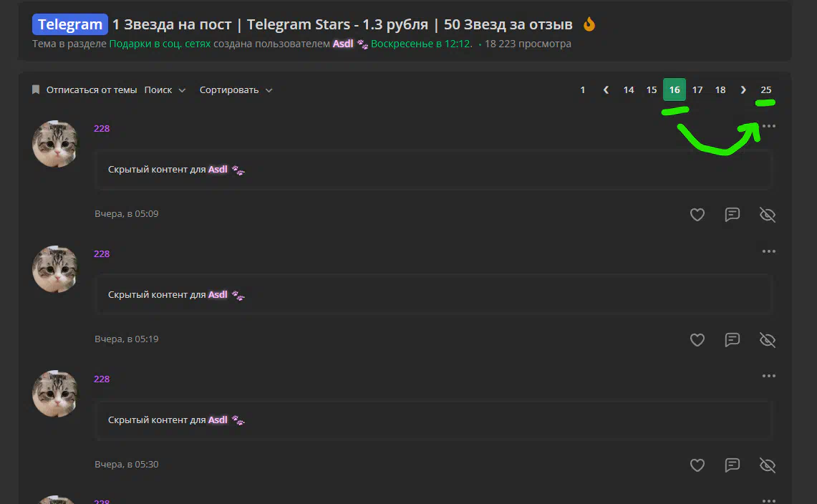Viewport: 817px width, 504px height.
Task: Jump to page 18
Action: tap(720, 89)
